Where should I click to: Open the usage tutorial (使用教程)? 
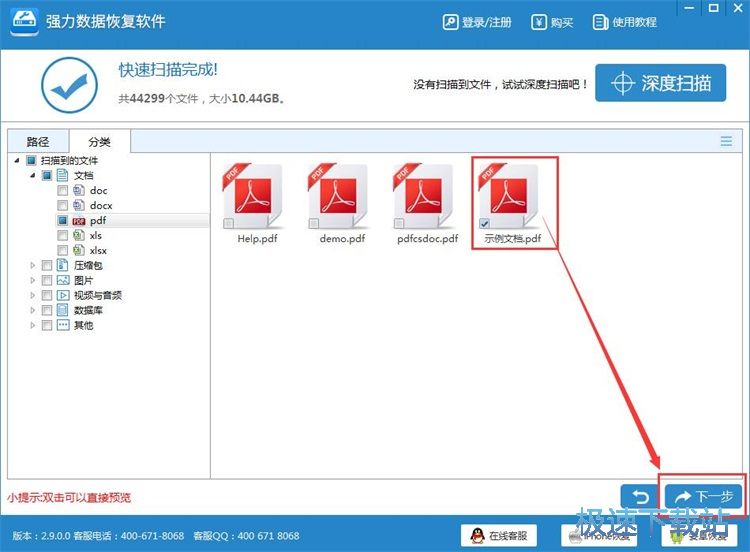tap(624, 22)
